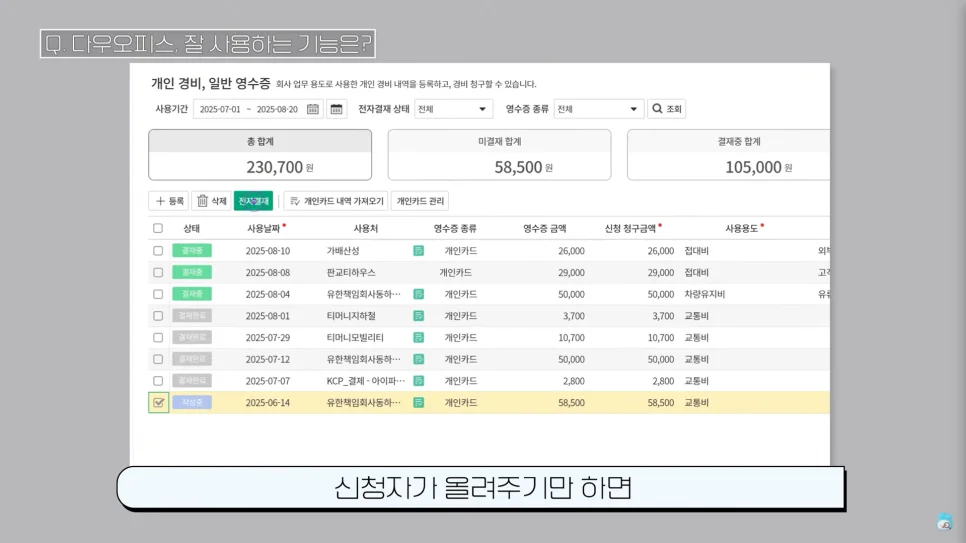Click the 개인카드 관리 button

420,201
